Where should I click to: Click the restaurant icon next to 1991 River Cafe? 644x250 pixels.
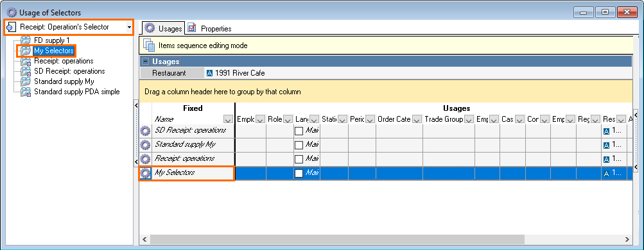pos(209,73)
